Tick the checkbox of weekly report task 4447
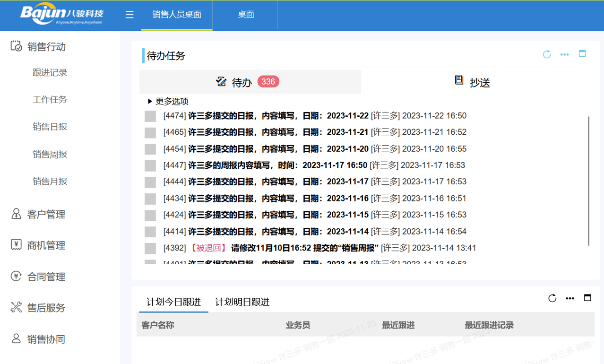This screenshot has height=364, width=604. [x=150, y=165]
